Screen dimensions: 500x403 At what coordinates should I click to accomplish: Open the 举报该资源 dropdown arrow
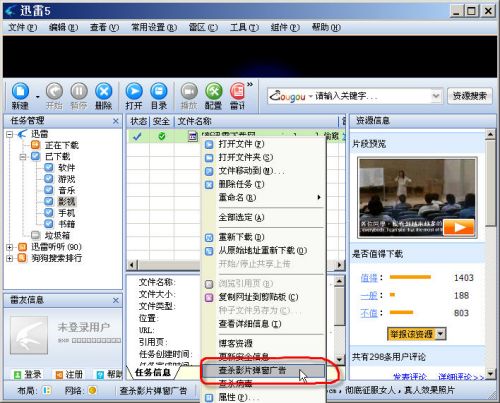(x=441, y=334)
